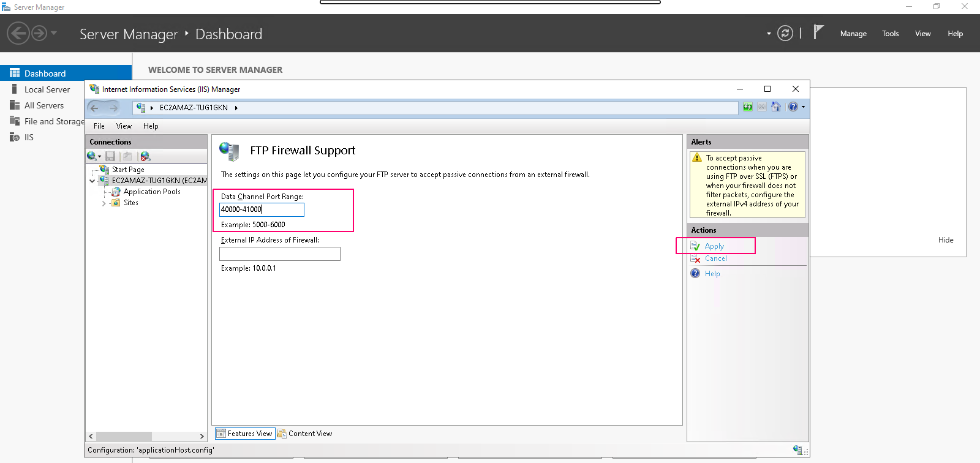Click the Cancel red X icon
Viewport: 980px width, 463px height.
[695, 258]
